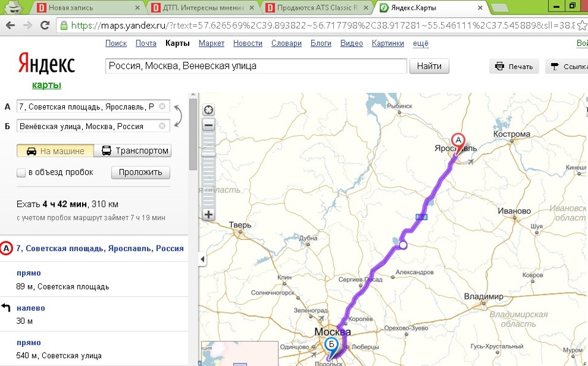588x366 pixels.
Task: Open the 'Картинки' link
Action: [388, 43]
